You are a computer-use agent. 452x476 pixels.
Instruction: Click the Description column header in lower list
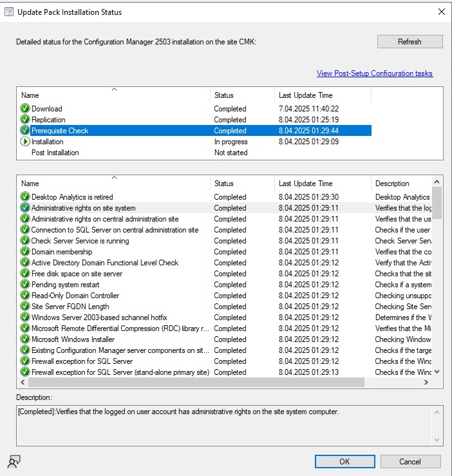[x=399, y=184]
